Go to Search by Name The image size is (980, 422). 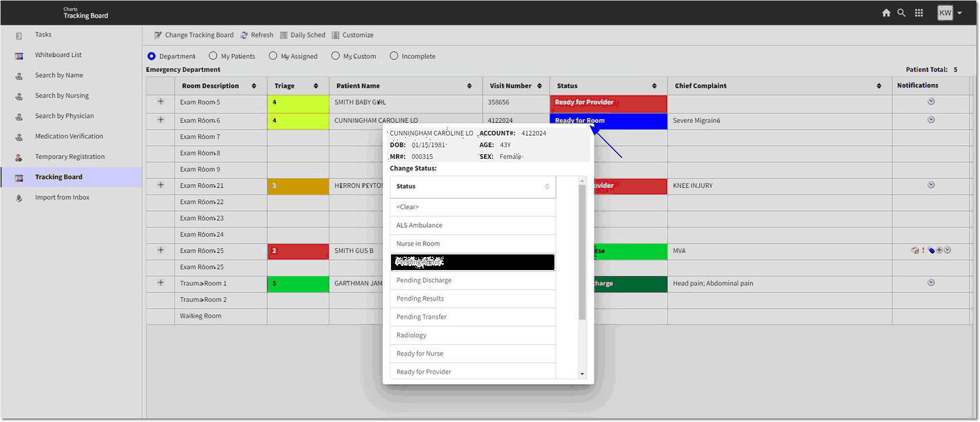coord(59,75)
